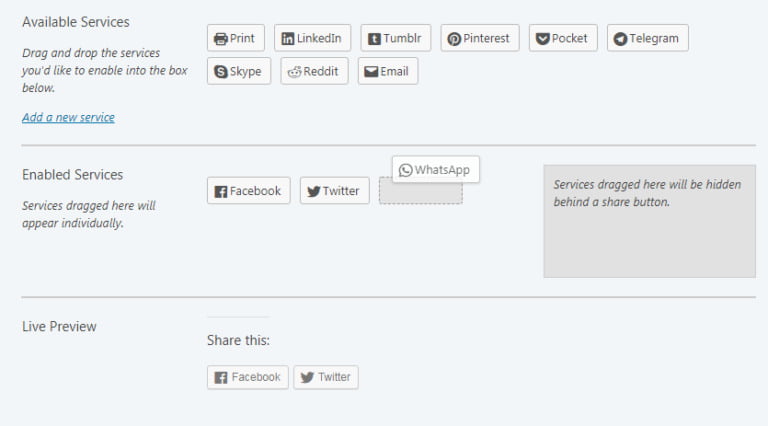Click the Facebook share button in Live Preview
The height and width of the screenshot is (426, 768).
pyautogui.click(x=248, y=377)
